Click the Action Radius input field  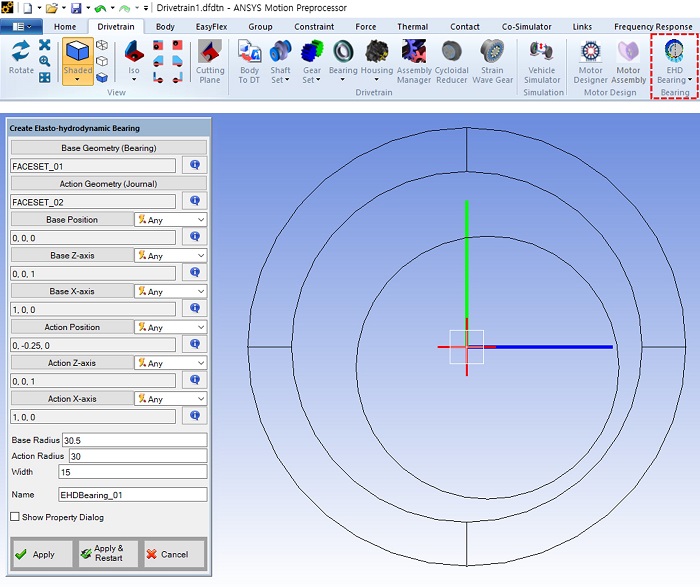pos(138,456)
